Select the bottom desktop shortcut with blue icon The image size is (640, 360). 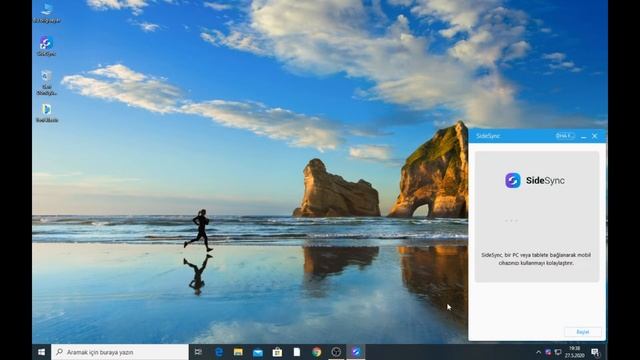(47, 113)
